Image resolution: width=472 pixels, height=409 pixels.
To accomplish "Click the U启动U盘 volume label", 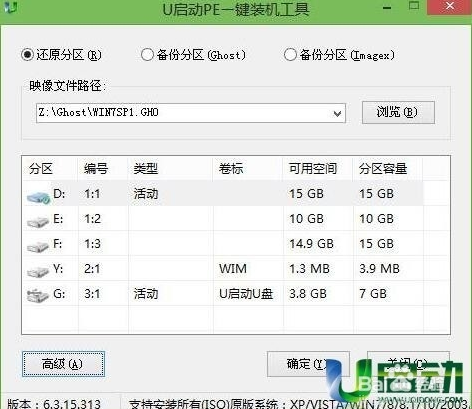I will click(x=246, y=294).
